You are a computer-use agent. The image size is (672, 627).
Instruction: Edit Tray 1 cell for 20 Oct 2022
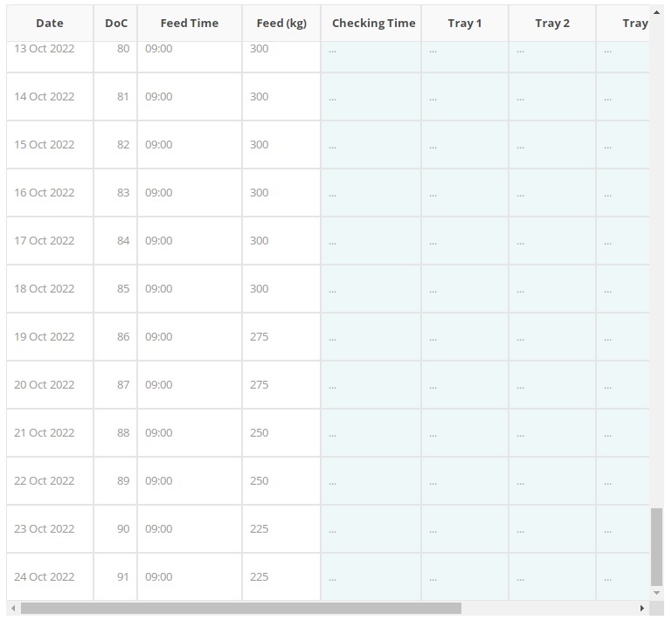coord(464,385)
